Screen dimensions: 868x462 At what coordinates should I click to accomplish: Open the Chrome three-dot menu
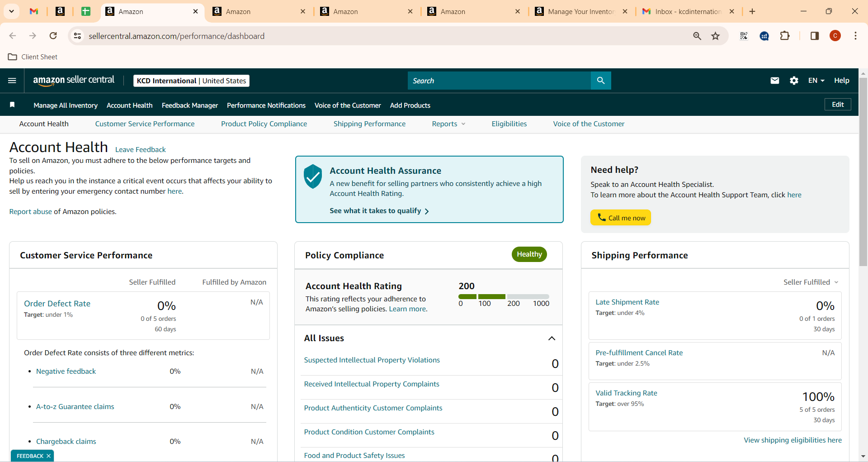(855, 36)
